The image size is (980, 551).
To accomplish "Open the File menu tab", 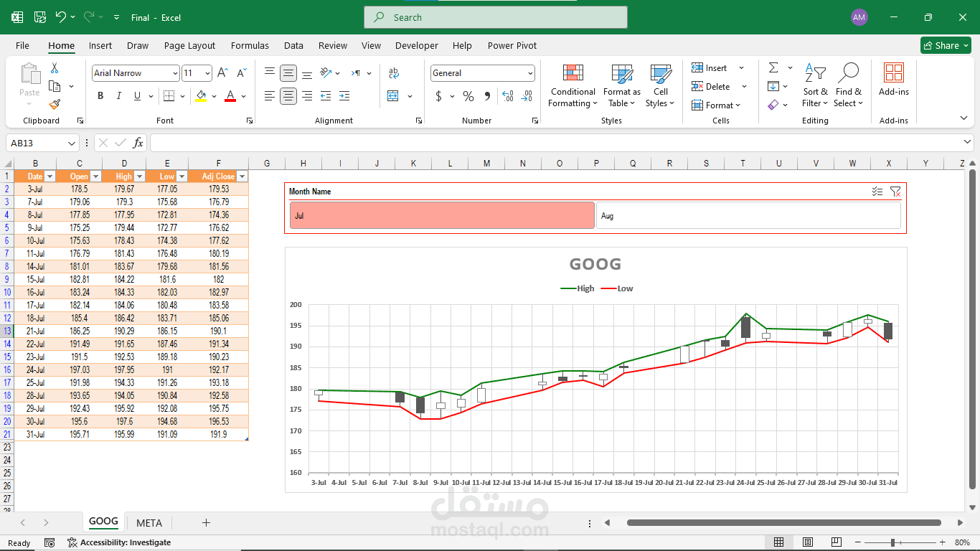I will click(22, 45).
